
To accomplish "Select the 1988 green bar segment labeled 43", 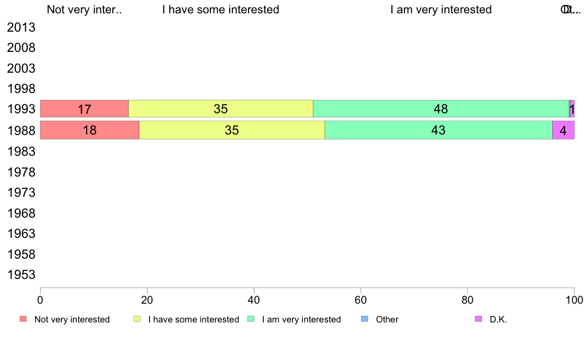I will click(439, 130).
